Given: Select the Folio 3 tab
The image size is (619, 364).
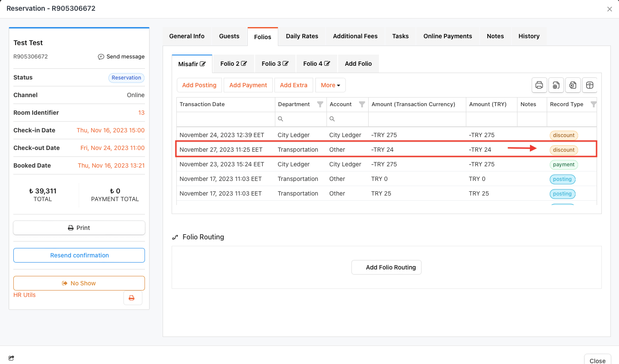Looking at the screenshot, I should coord(274,64).
